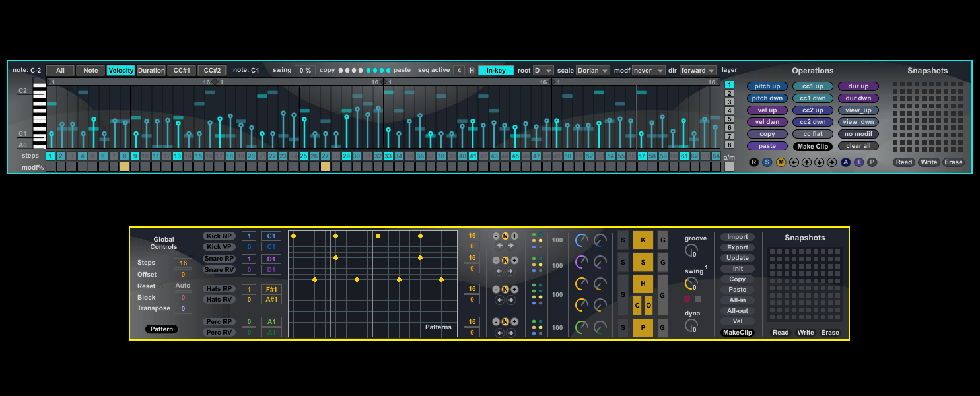The width and height of the screenshot is (980, 396).
Task: Toggle the a/m square button
Action: (729, 167)
